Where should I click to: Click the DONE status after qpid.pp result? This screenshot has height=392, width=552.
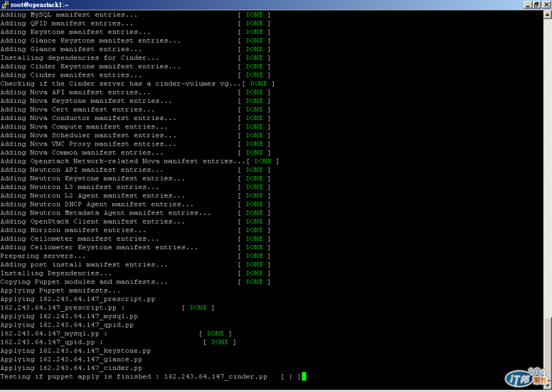[219, 342]
